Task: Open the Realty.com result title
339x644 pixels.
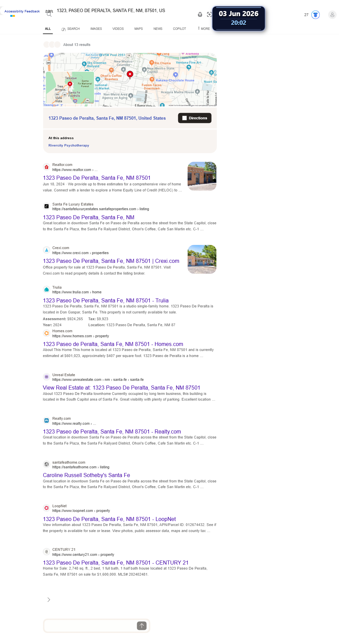Action: 112,431
